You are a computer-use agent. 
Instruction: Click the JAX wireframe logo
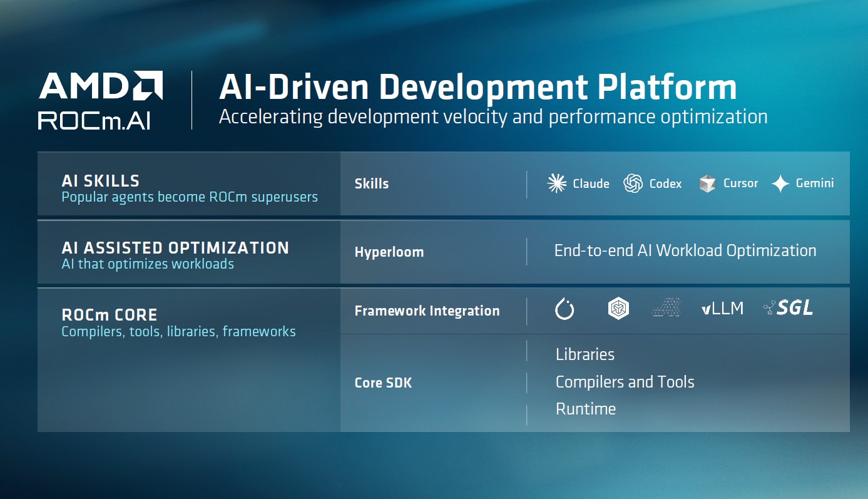(x=666, y=308)
